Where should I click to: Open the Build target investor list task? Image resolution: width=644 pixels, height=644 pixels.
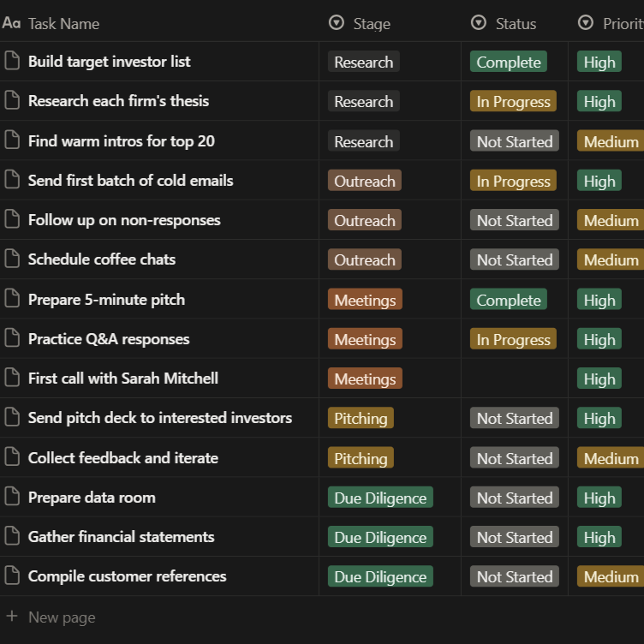[x=110, y=62]
